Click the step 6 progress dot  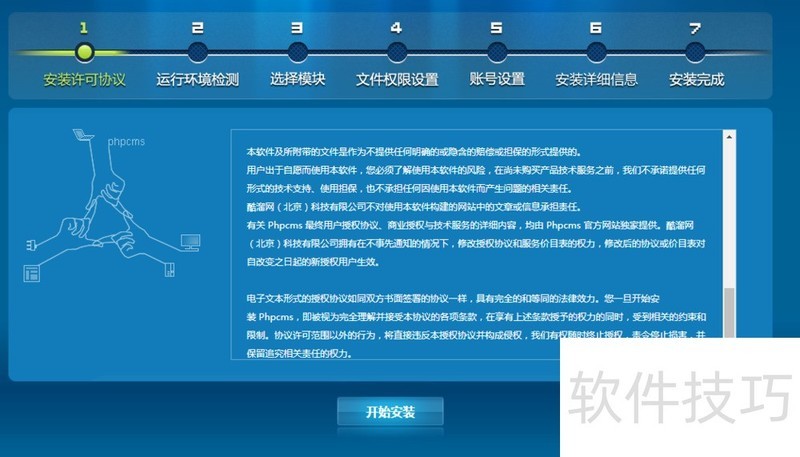tap(596, 52)
